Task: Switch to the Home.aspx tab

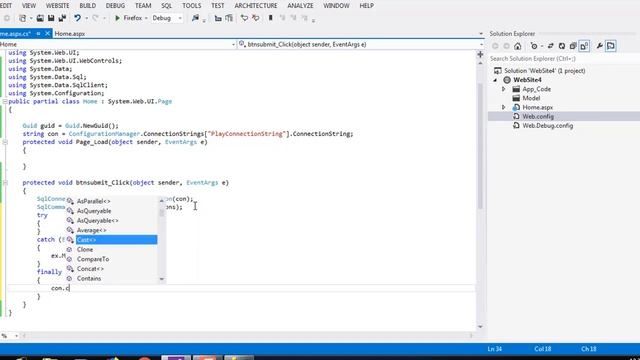Action: pos(70,34)
